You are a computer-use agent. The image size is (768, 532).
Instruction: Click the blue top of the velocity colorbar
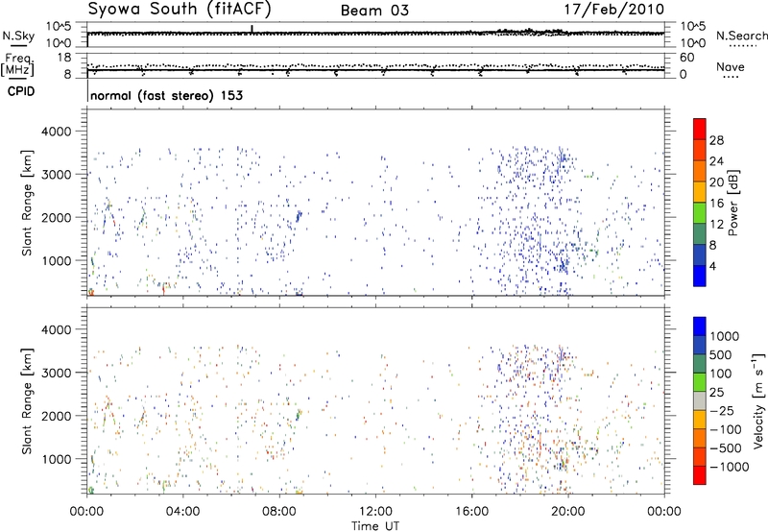click(700, 326)
